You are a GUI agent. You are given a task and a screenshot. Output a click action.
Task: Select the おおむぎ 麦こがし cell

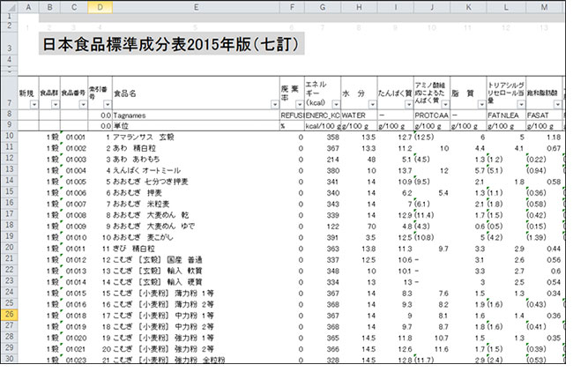point(196,237)
